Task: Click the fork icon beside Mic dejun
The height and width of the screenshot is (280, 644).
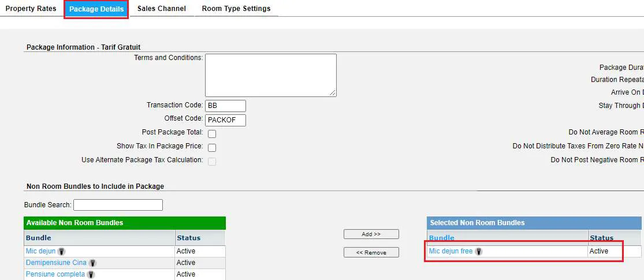Action: 62,251
